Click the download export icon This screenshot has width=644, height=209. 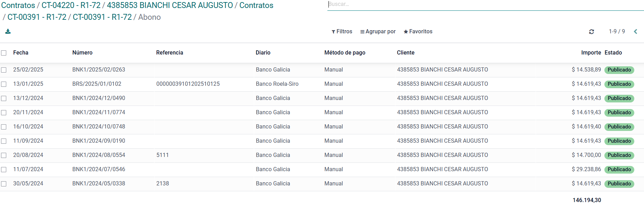click(x=8, y=32)
